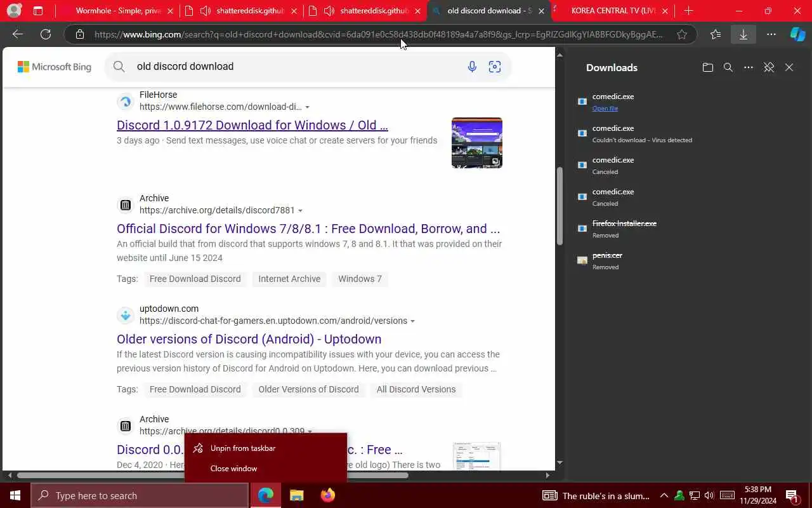Viewport: 812px width, 508px height.
Task: Search downloads magnifier icon
Action: (x=728, y=67)
